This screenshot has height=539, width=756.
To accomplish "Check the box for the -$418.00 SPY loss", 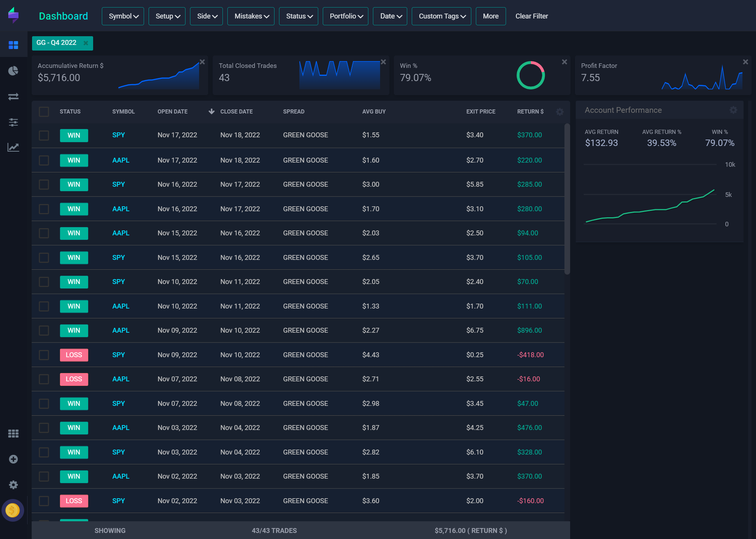I will click(44, 355).
